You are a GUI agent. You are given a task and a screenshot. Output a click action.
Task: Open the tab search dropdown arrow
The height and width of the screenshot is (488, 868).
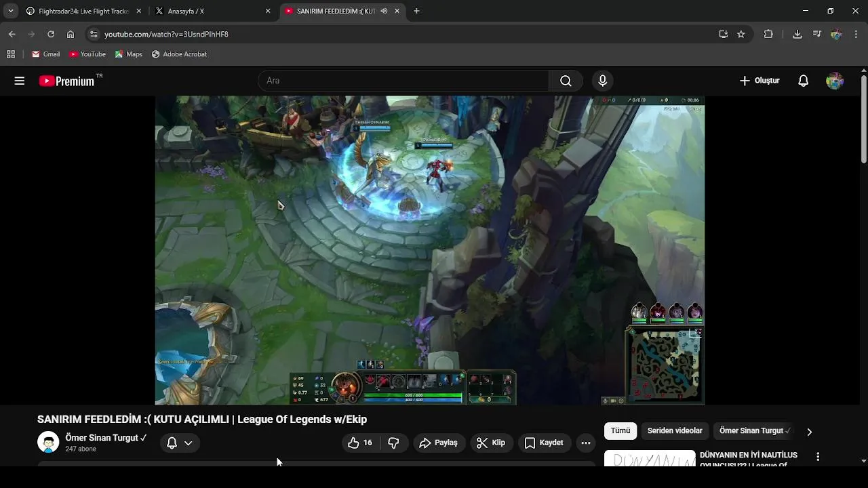click(x=11, y=11)
